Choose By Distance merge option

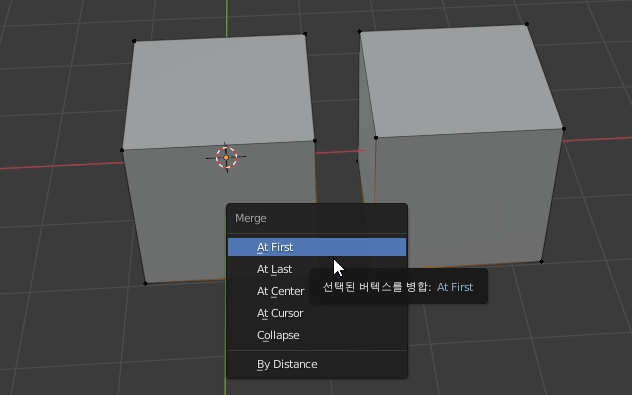pos(317,364)
